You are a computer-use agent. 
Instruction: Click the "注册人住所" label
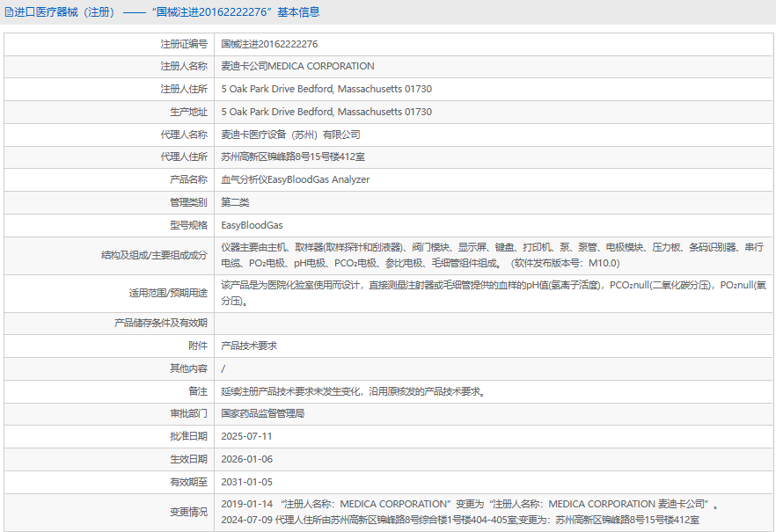(x=184, y=89)
